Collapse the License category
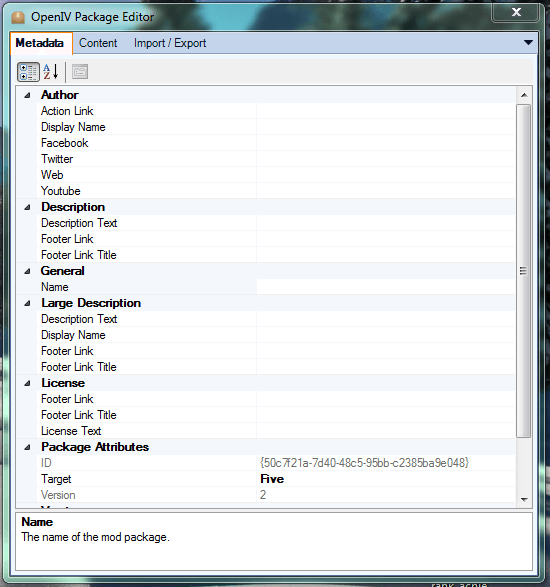This screenshot has width=550, height=587. (x=27, y=383)
